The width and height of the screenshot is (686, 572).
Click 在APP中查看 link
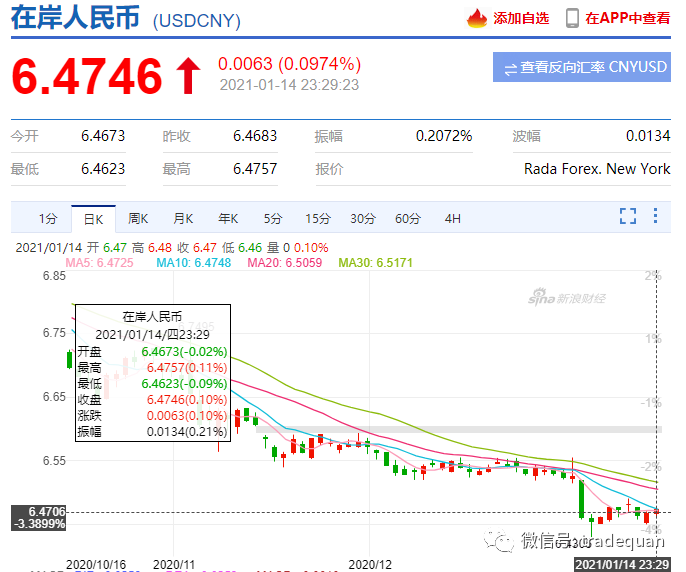tap(627, 18)
